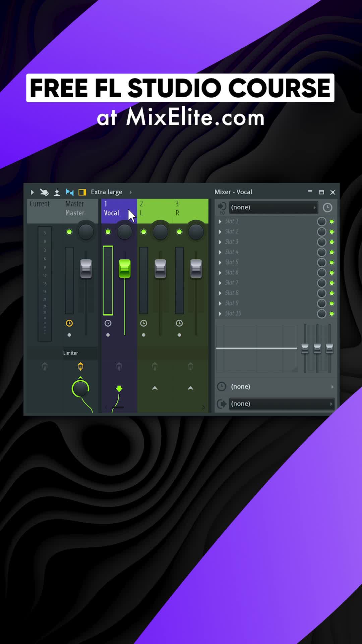Expand the Slot 8 effect menu arrow
The image size is (362, 644).
point(220,293)
